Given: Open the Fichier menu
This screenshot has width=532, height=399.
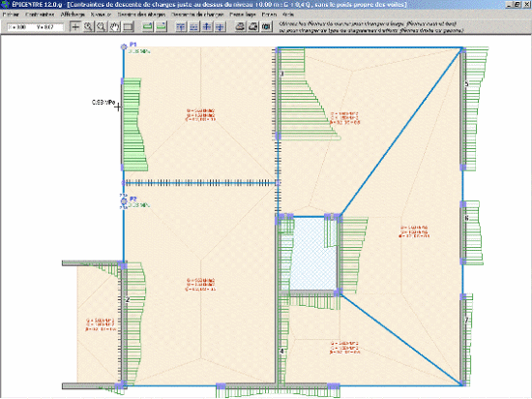Looking at the screenshot, I should coord(11,15).
